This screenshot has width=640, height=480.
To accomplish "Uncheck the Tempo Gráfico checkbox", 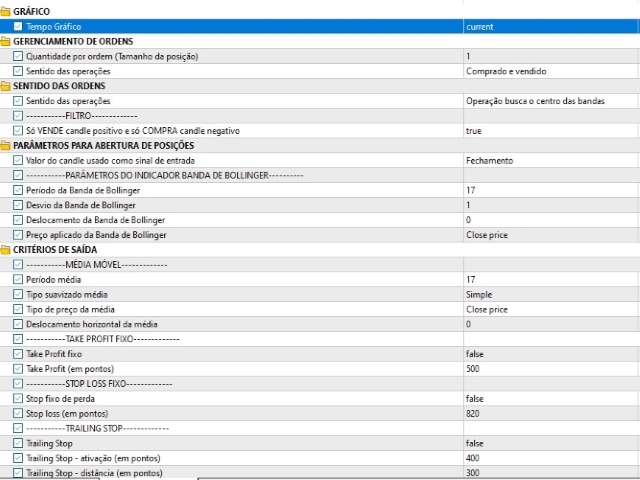I will (18, 27).
